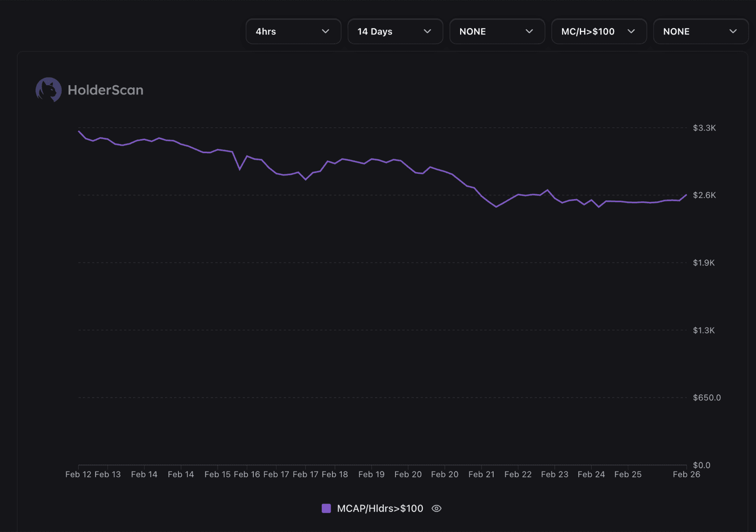Hide the MCAP/Hldrs>$100 series via eye icon
756x532 pixels.
click(x=436, y=508)
